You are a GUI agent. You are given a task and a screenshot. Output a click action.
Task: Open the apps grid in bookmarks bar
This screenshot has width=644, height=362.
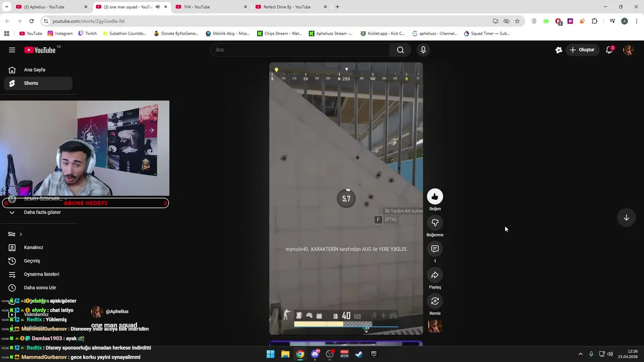point(7,34)
